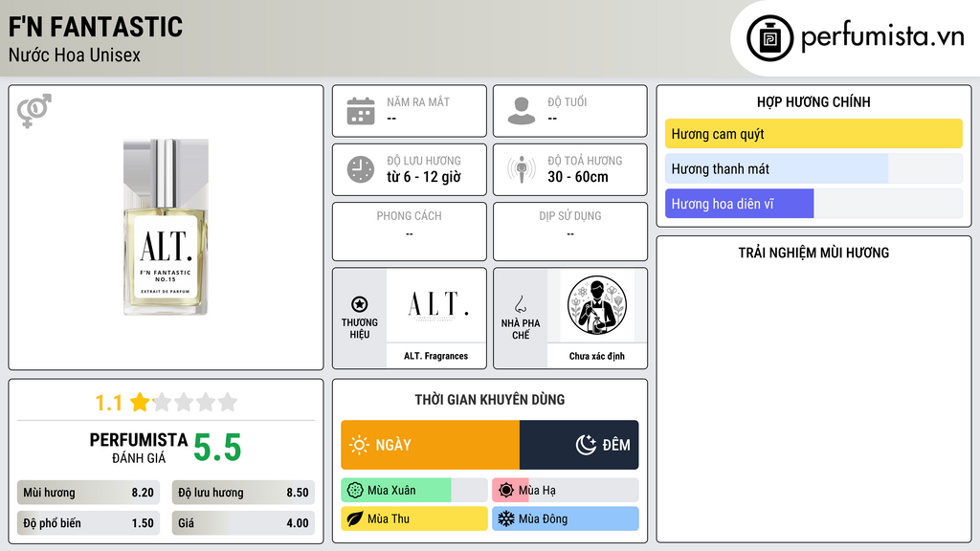Viewport: 980px width, 551px height.
Task: Click the moon icon in Đêm bar
Action: (x=586, y=445)
